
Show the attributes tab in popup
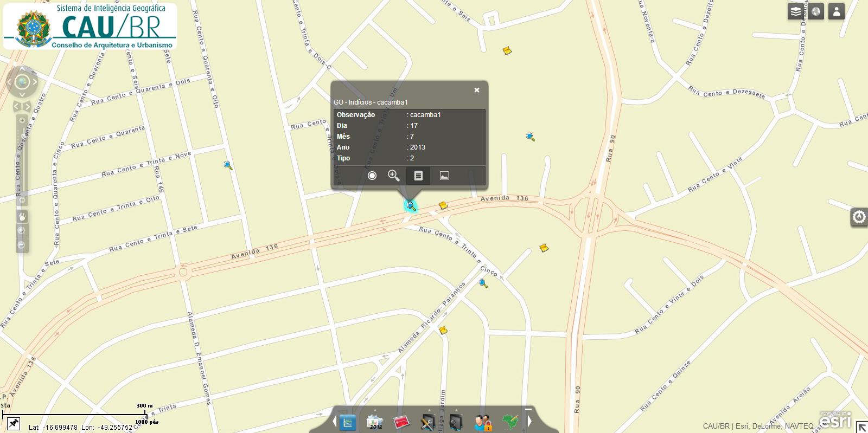tap(418, 176)
